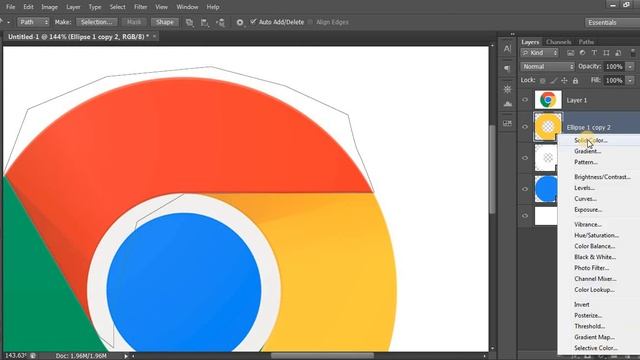The height and width of the screenshot is (360, 640).
Task: Open the Paragraph panel icon in dock
Action: pyautogui.click(x=507, y=68)
